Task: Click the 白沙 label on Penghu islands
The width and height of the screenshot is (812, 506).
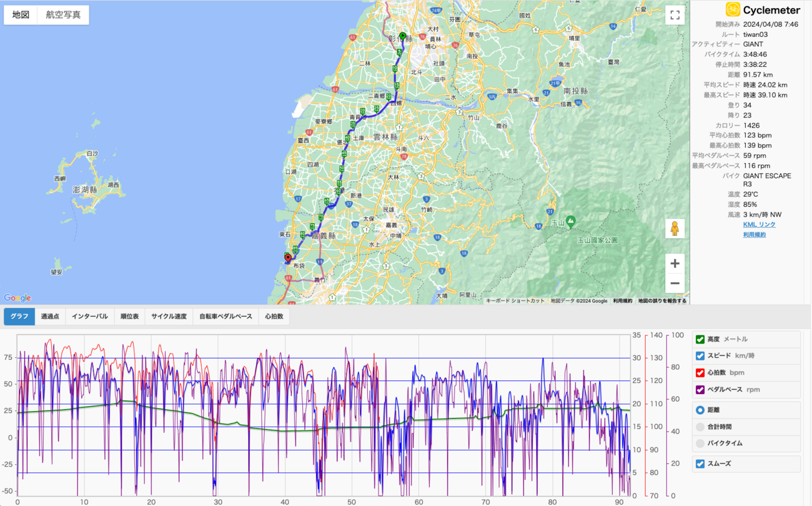Action: 92,153
